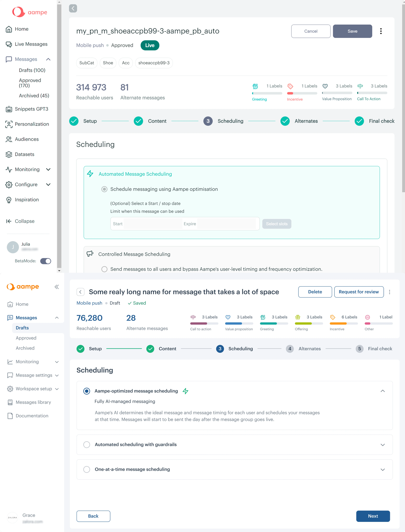Image resolution: width=405 pixels, height=532 pixels.
Task: Collapse the Aampe-optimized scheduling panel chevron
Action: (382, 391)
